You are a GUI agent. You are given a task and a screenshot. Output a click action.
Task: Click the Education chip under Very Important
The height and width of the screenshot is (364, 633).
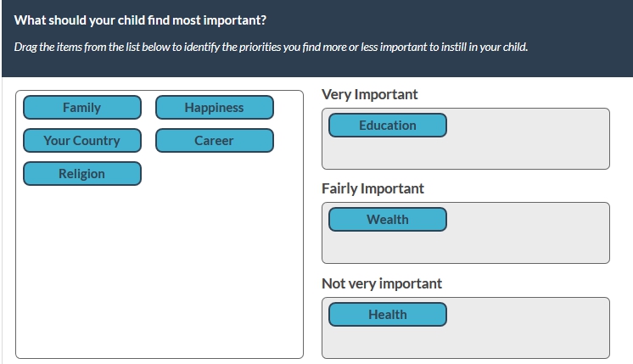tap(387, 126)
